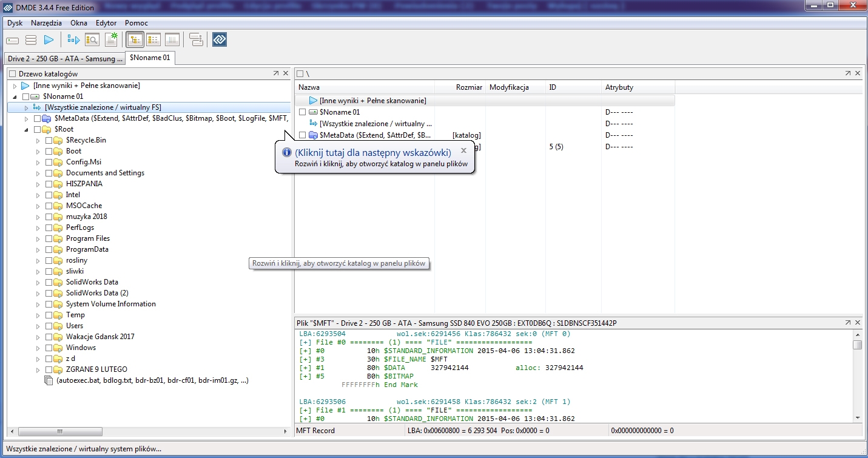The width and height of the screenshot is (868, 458).
Task: Select the rosliny folder name in tree
Action: [76, 260]
